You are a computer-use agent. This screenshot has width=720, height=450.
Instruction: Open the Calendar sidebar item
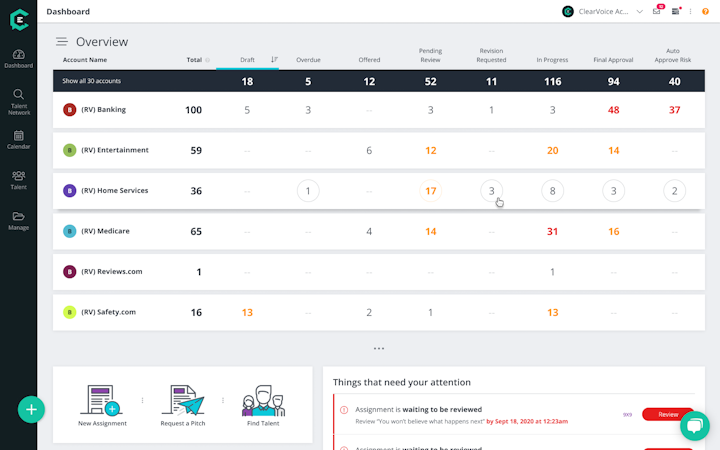(x=18, y=140)
